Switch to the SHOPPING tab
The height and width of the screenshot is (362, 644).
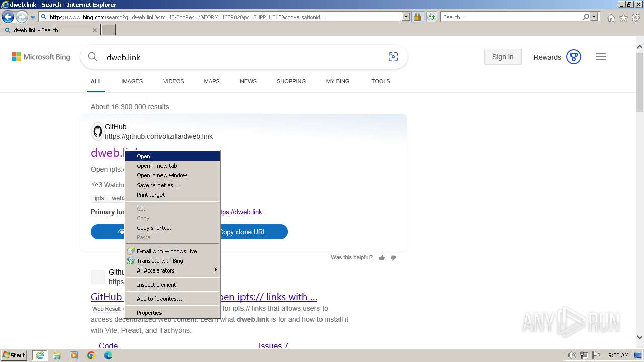[291, 81]
